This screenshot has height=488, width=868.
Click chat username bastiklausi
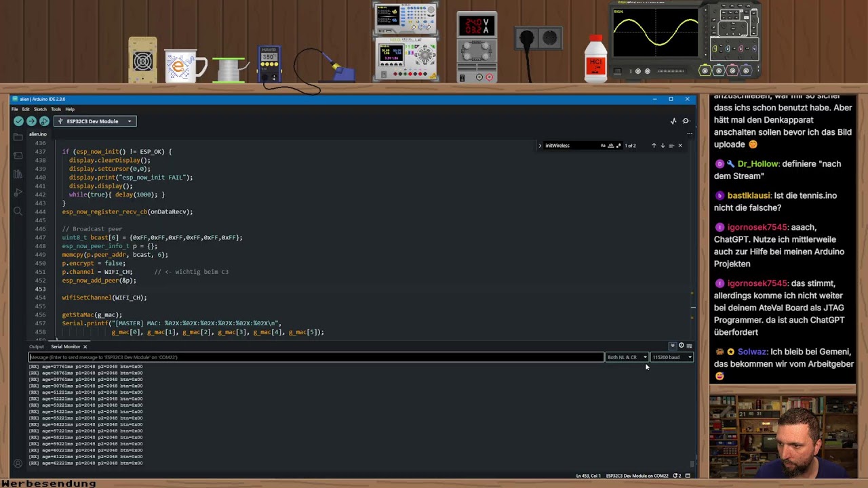pyautogui.click(x=749, y=196)
